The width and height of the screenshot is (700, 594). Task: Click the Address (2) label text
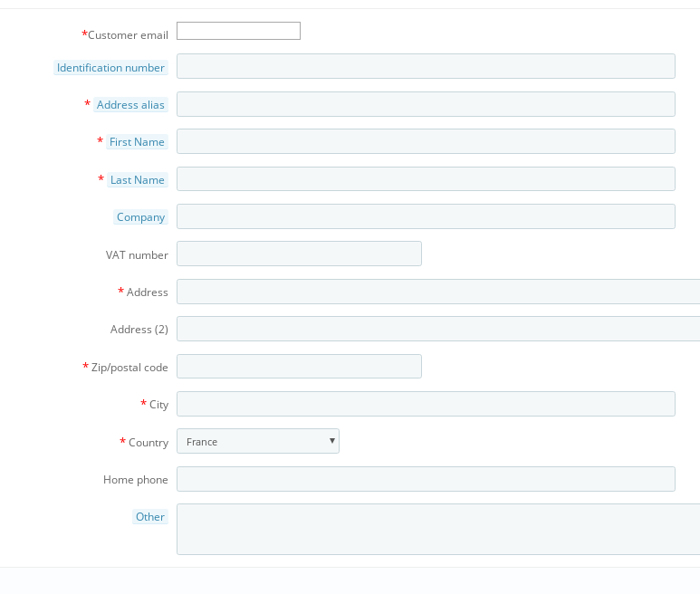coord(139,330)
